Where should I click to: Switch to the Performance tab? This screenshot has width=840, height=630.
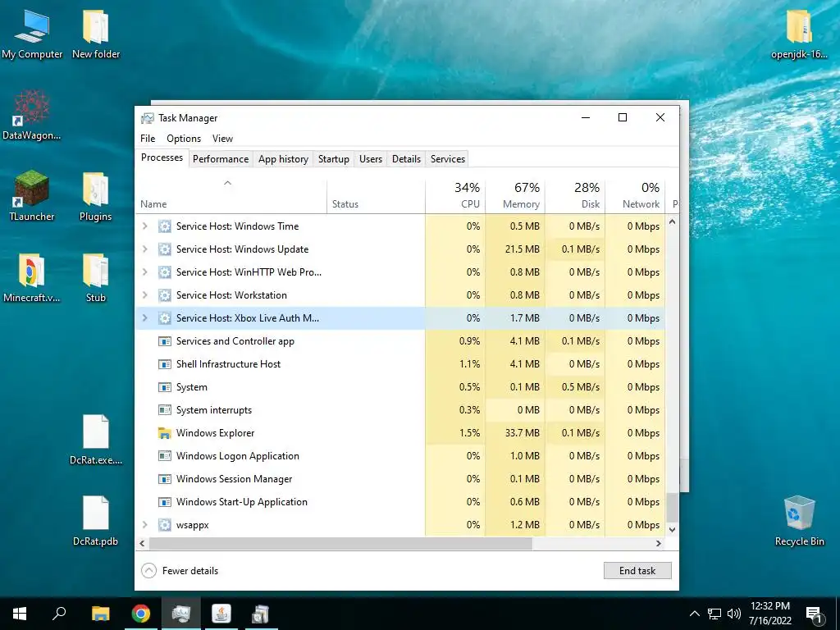(221, 159)
